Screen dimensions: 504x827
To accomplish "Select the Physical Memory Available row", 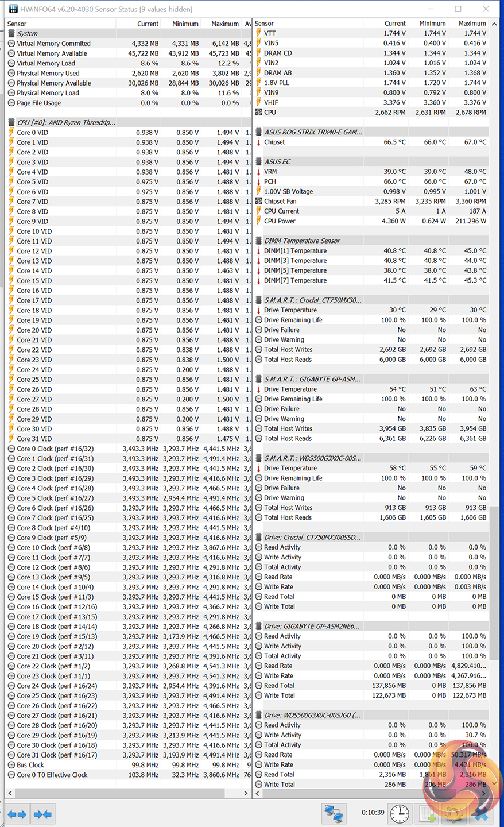I will [129, 83].
